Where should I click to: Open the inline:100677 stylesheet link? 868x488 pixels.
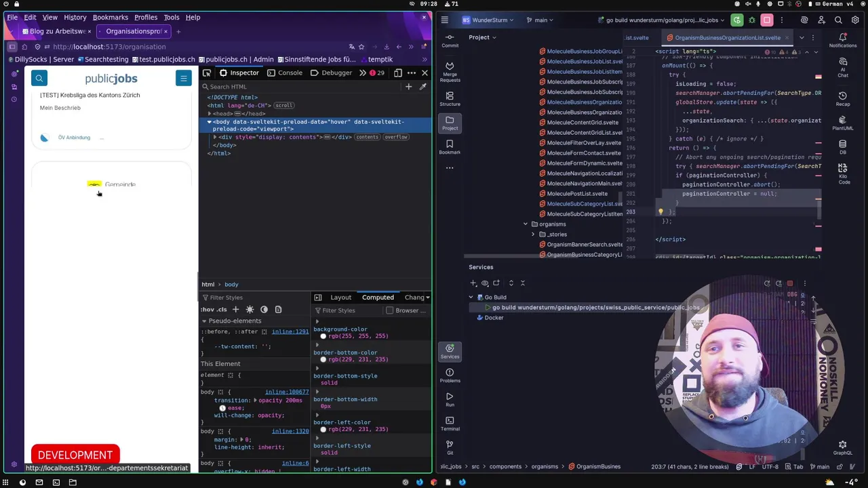tap(287, 392)
